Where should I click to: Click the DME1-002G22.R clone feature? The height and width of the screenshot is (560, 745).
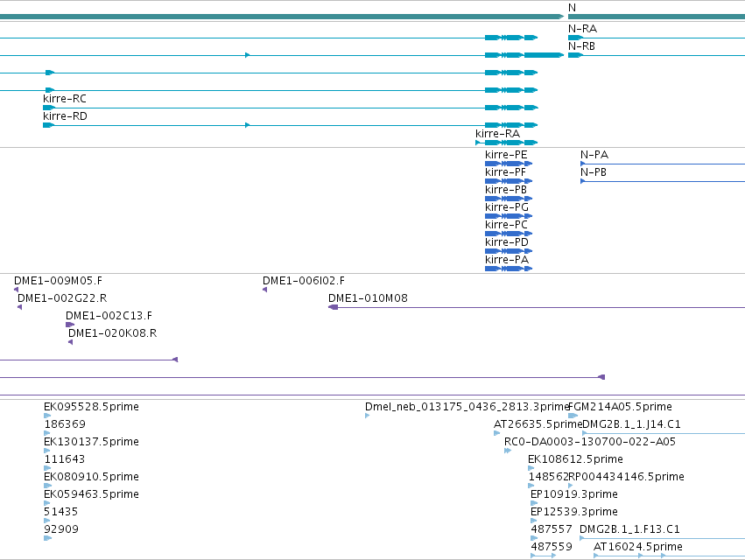[62, 298]
